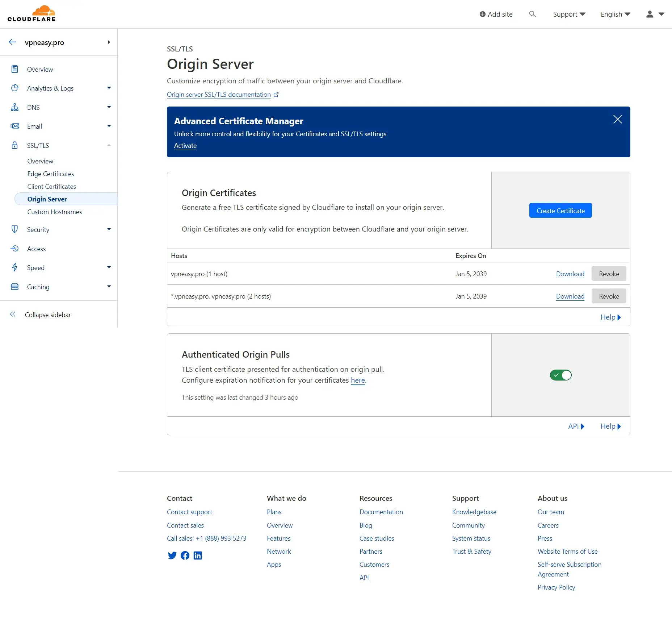Viewport: 672px width, 620px height.
Task: Expand the DNS submenu arrow
Action: [109, 107]
